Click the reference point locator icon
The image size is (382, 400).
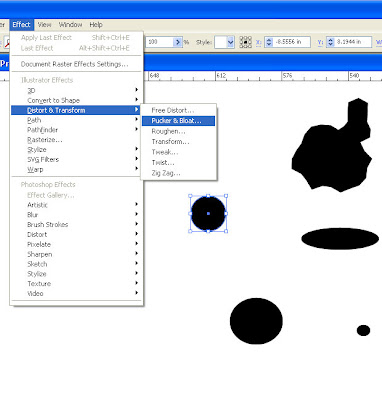click(x=245, y=42)
